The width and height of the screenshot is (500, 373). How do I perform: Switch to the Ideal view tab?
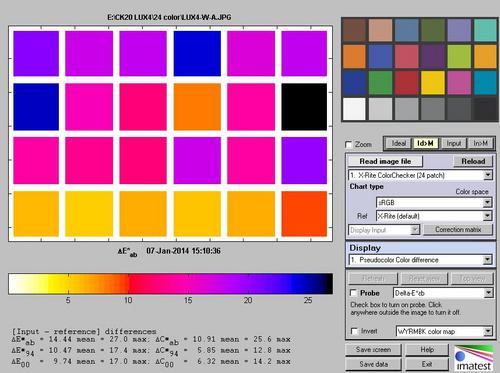tap(399, 143)
